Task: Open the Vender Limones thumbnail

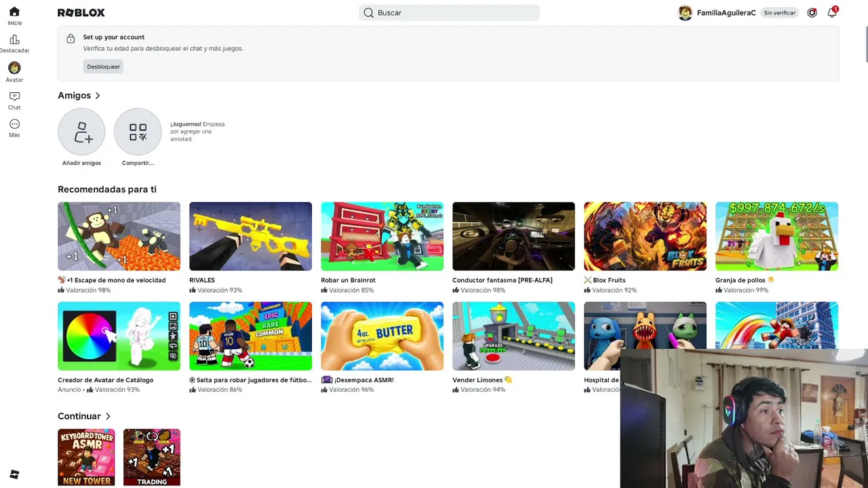Action: (513, 336)
